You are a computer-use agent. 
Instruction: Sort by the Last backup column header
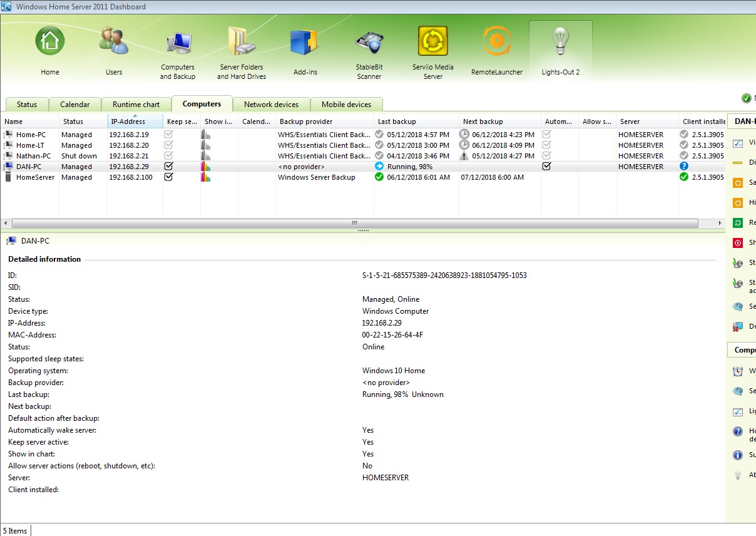(x=416, y=121)
